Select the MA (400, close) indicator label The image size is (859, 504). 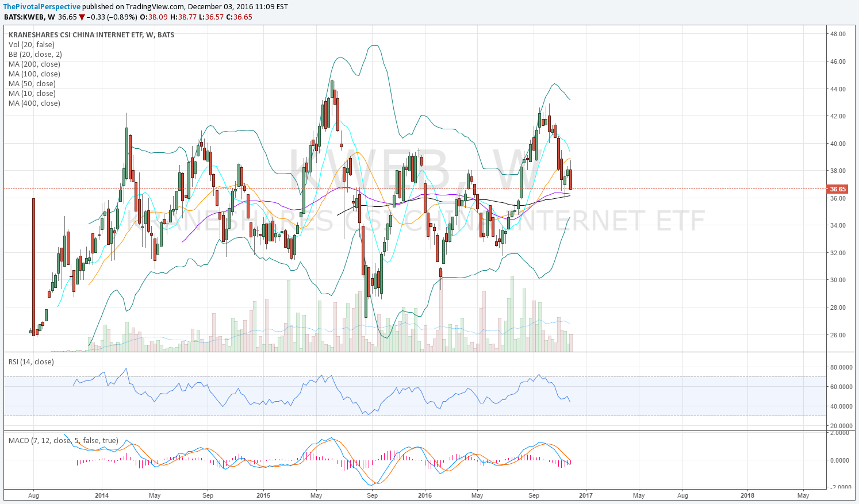[x=34, y=103]
